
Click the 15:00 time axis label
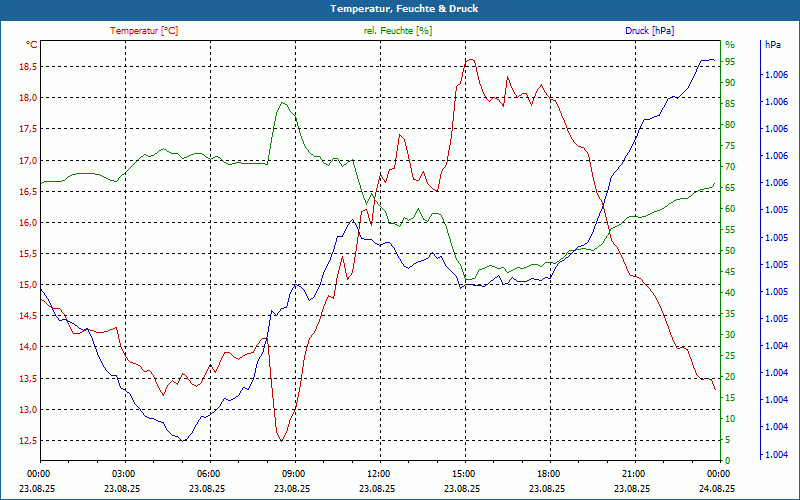[463, 473]
